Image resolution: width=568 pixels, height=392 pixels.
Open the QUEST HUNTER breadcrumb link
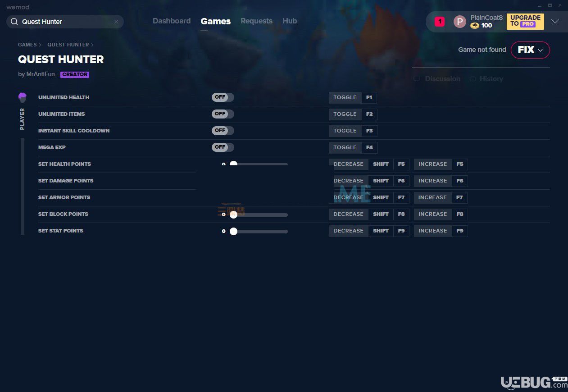(68, 45)
